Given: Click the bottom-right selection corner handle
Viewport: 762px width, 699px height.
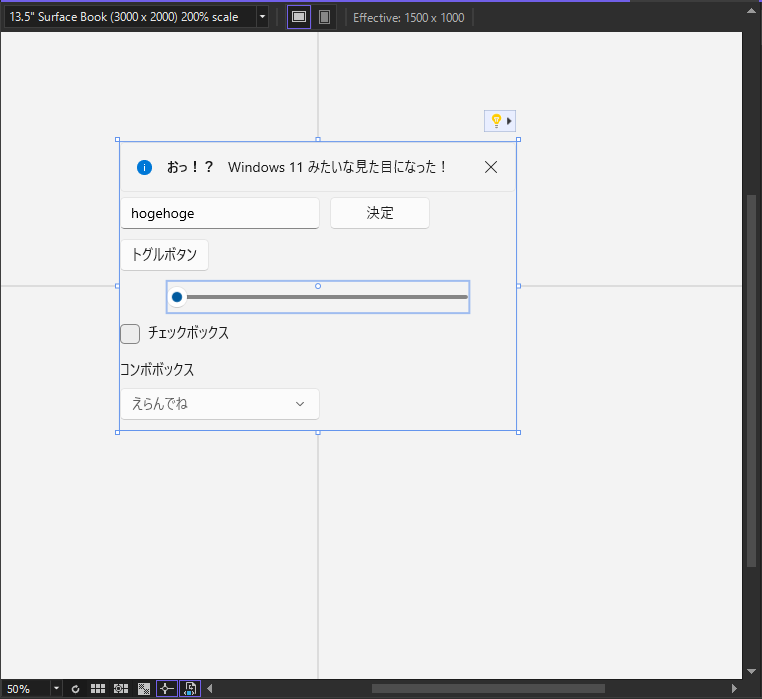Looking at the screenshot, I should (519, 432).
